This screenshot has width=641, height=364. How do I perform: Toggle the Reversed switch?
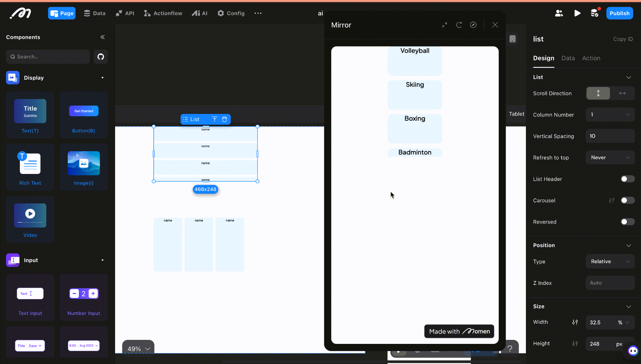click(x=627, y=222)
